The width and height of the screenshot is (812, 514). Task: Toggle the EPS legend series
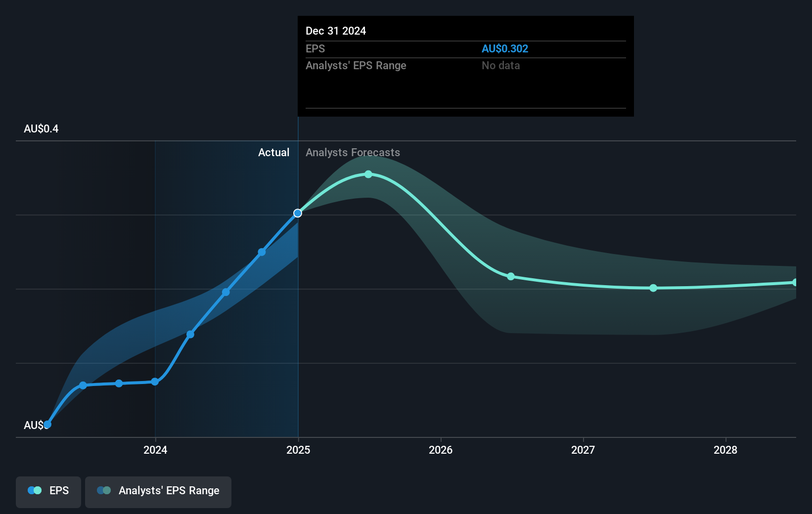tap(48, 492)
